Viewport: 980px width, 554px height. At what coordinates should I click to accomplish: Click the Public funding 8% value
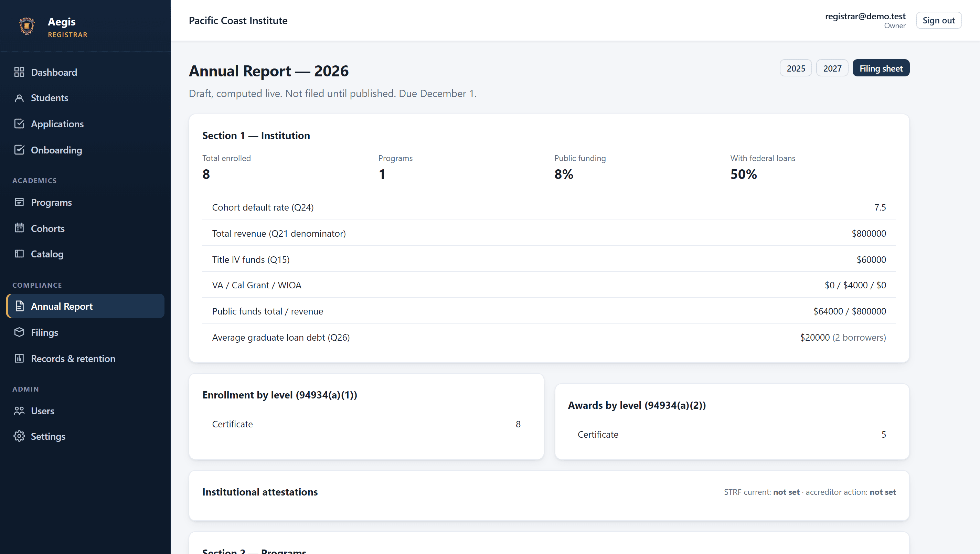(564, 174)
